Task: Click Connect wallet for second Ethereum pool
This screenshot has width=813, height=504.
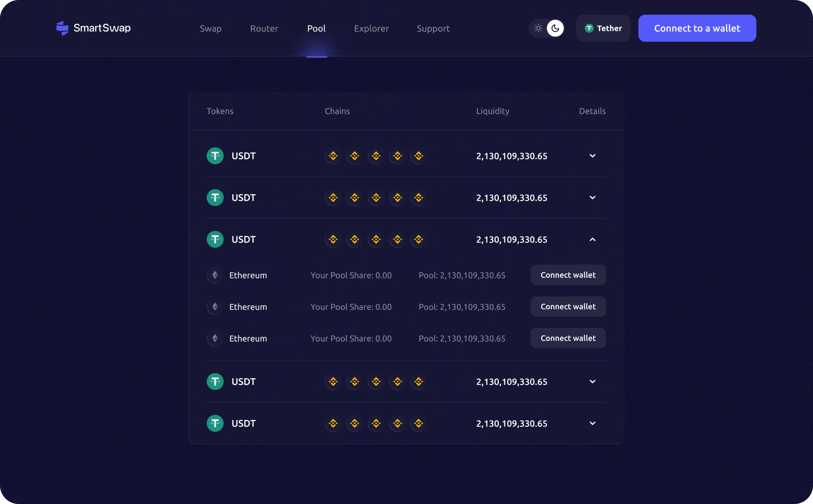Action: pyautogui.click(x=568, y=307)
